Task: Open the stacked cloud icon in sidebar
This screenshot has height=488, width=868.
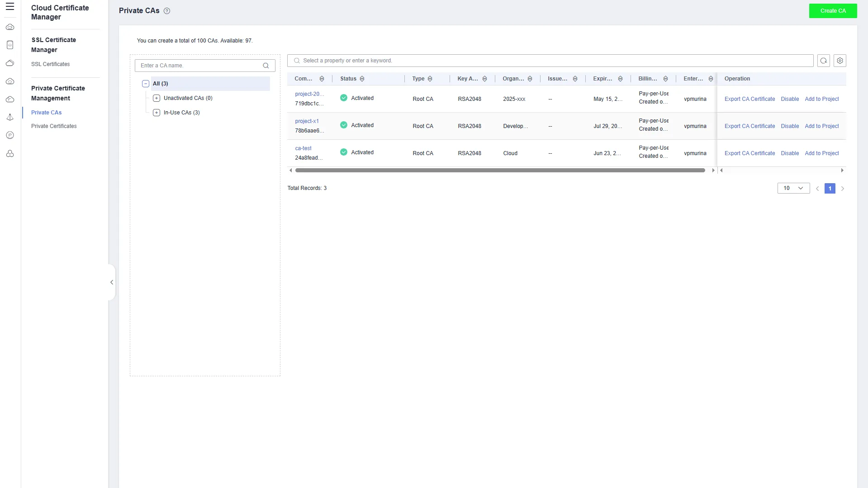Action: tap(10, 63)
